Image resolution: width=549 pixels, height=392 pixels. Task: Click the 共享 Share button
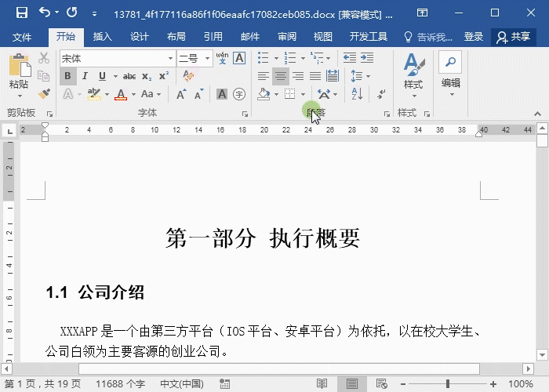click(x=513, y=37)
